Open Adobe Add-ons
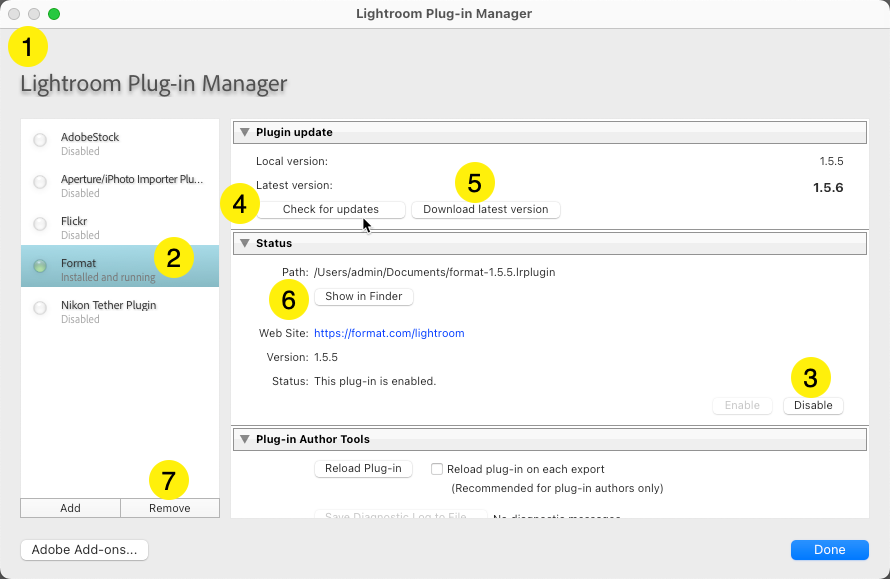Image resolution: width=890 pixels, height=579 pixels. point(84,550)
